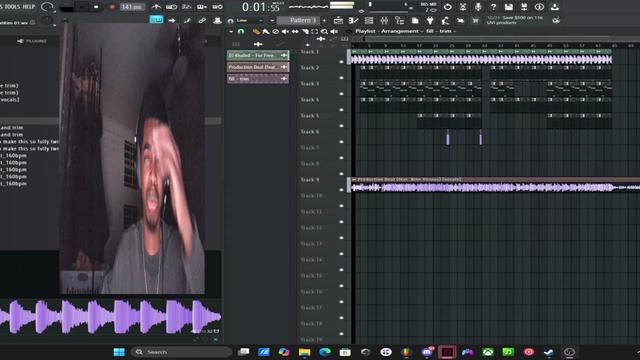Open the piano roll view icon

tap(353, 20)
